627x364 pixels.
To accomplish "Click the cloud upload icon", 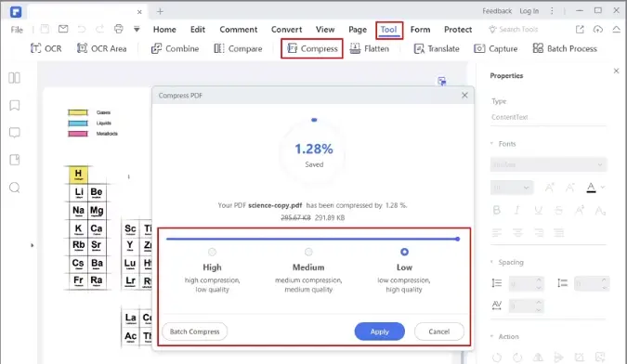I will (598, 29).
